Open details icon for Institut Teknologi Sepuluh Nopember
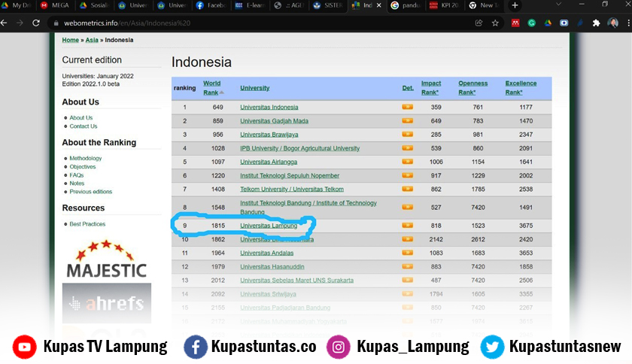Image resolution: width=632 pixels, height=364 pixels. tap(408, 175)
